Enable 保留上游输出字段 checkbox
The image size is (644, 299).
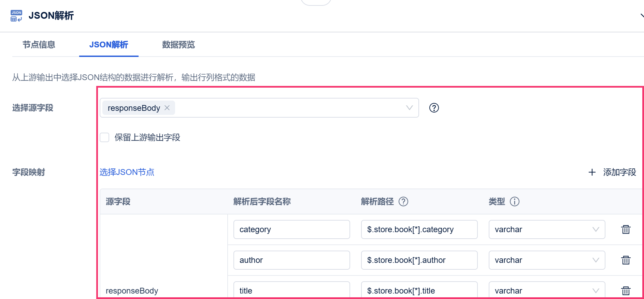tap(104, 137)
